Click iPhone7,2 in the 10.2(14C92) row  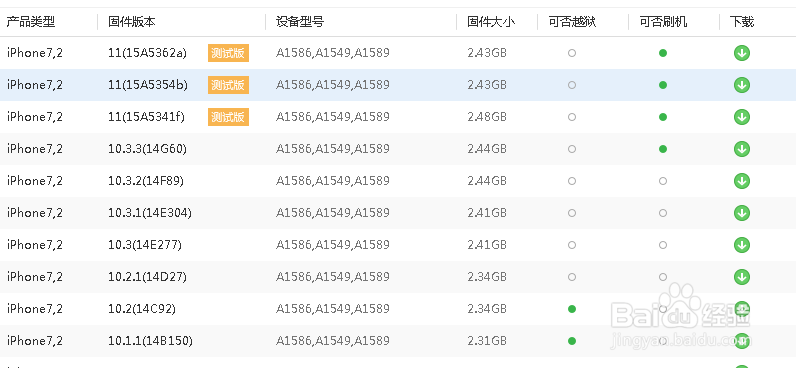[x=35, y=309]
